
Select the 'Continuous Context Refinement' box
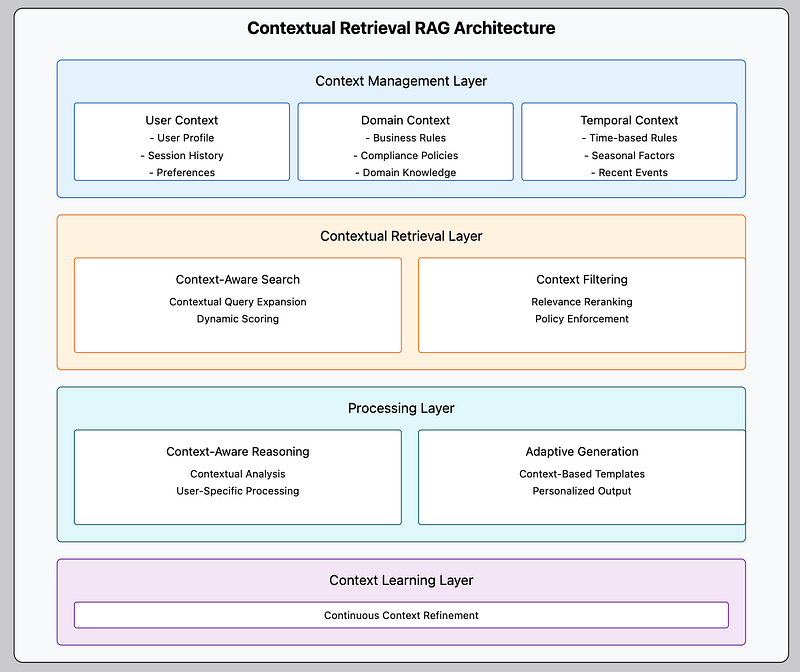coord(401,615)
